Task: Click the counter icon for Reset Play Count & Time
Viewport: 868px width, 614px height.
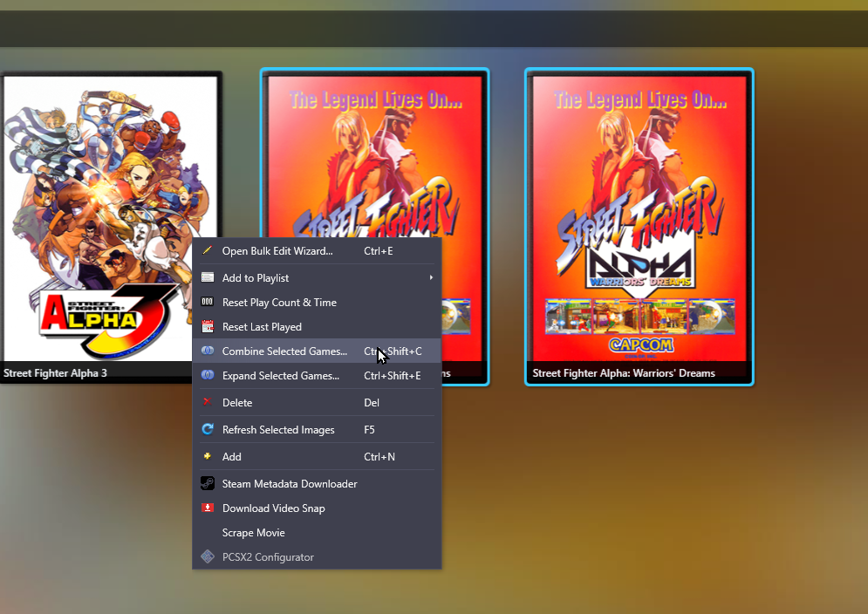Action: point(207,302)
